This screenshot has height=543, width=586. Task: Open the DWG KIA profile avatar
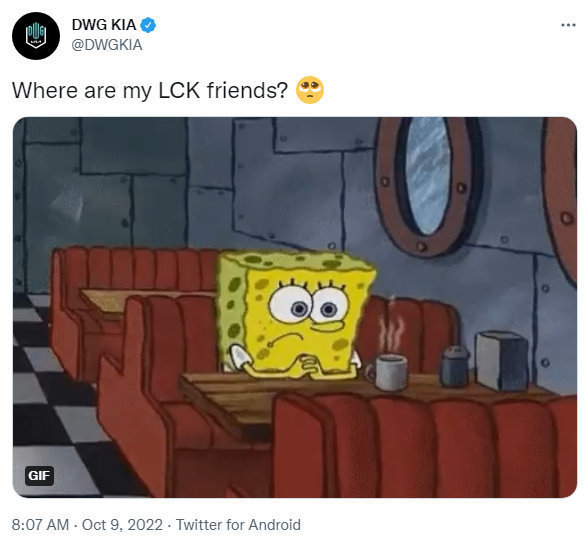tap(36, 36)
